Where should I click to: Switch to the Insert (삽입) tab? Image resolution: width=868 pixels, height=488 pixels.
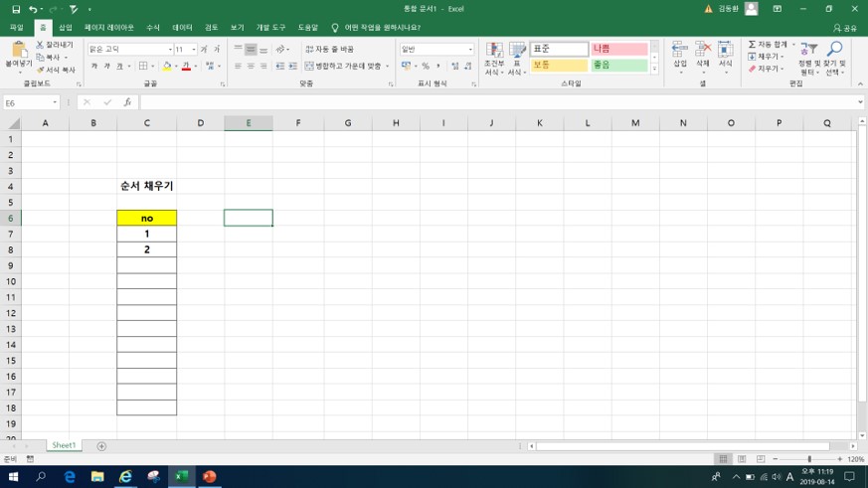pyautogui.click(x=66, y=27)
